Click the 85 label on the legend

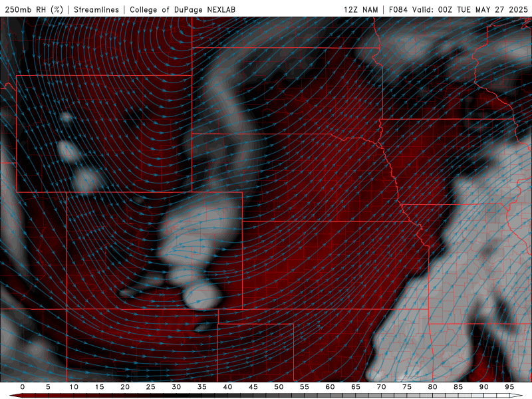coord(458,387)
